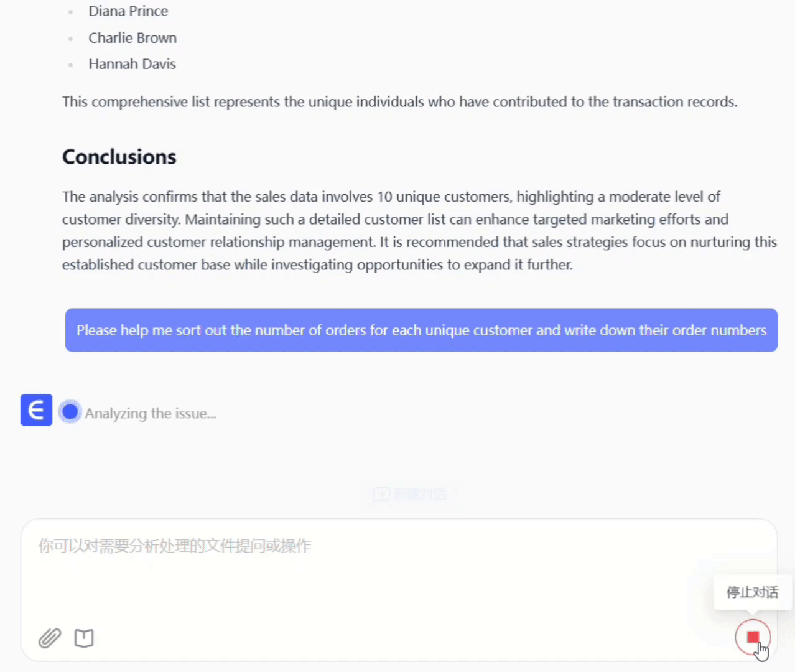
Task: Click the 停止对话 tooltip
Action: coord(752,592)
